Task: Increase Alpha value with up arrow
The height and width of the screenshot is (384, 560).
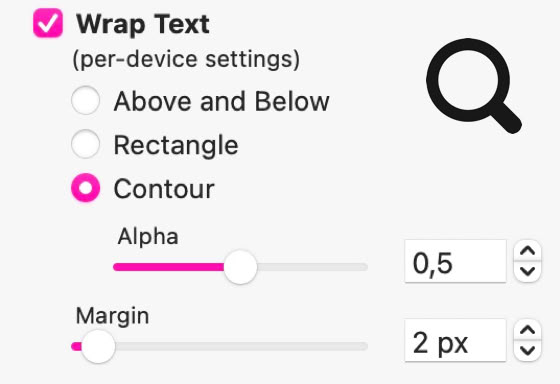Action: (x=528, y=251)
